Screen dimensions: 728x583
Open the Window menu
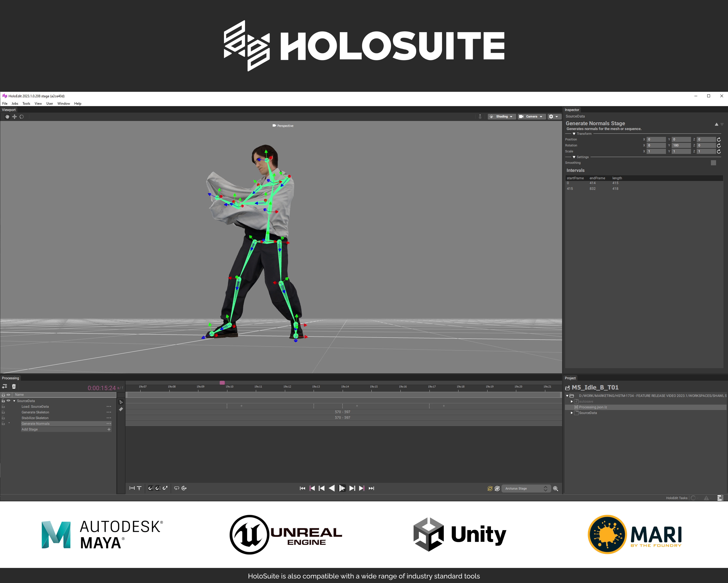63,104
